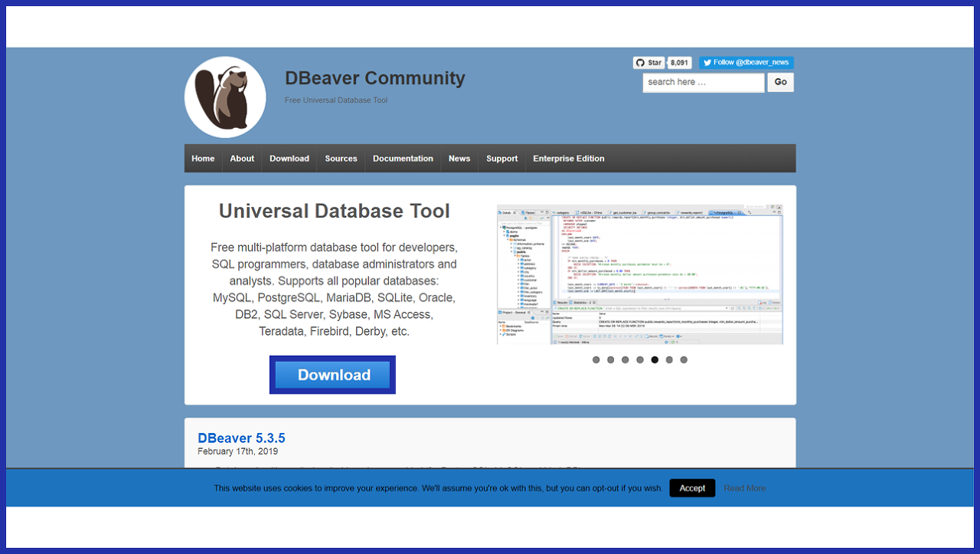Select the sixth slider dot
This screenshot has height=554, width=980.
669,359
